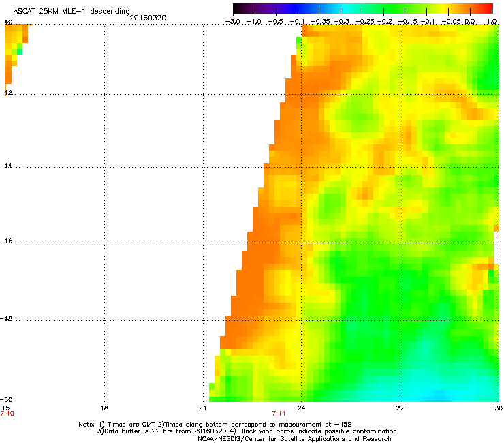Click the longitude label 24

[x=301, y=408]
